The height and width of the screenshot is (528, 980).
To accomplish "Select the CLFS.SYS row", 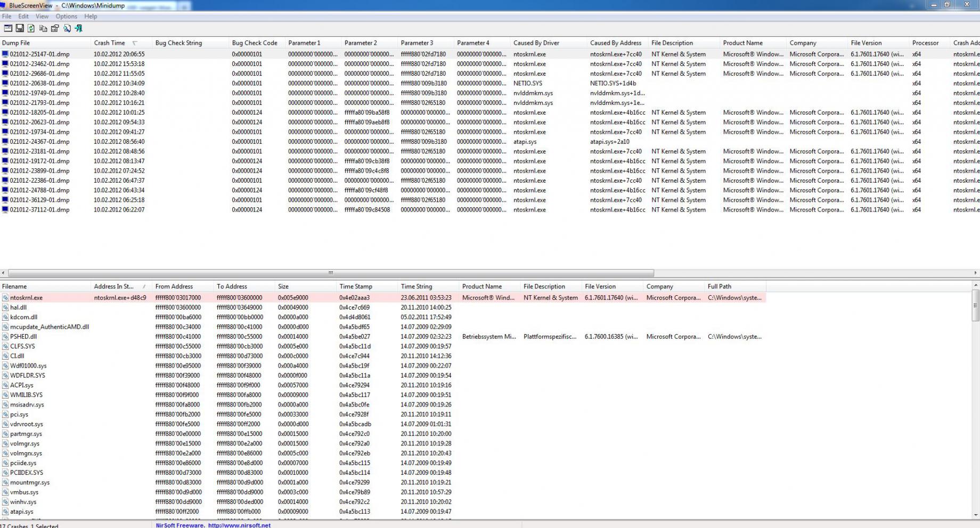I will pyautogui.click(x=383, y=346).
